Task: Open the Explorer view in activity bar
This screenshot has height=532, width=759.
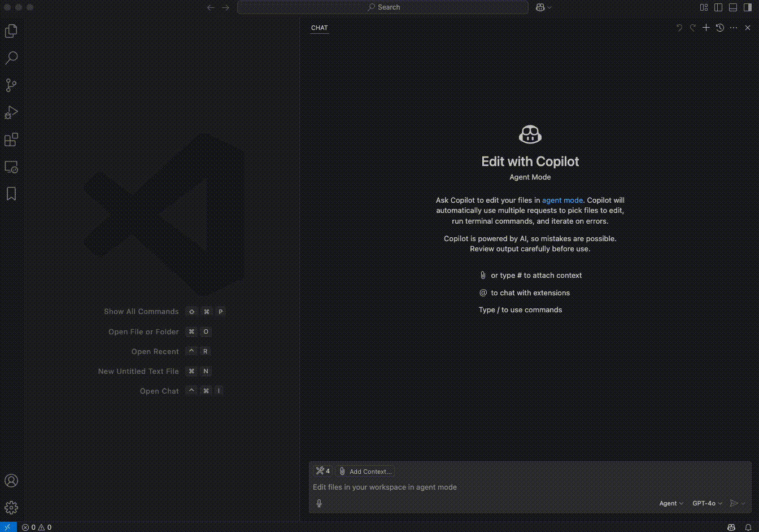Action: 11,31
